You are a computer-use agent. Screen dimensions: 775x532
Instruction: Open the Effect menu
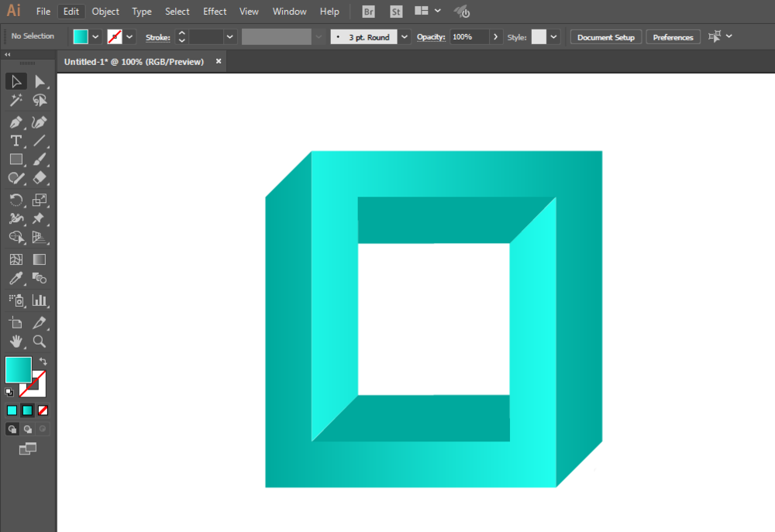pyautogui.click(x=215, y=12)
